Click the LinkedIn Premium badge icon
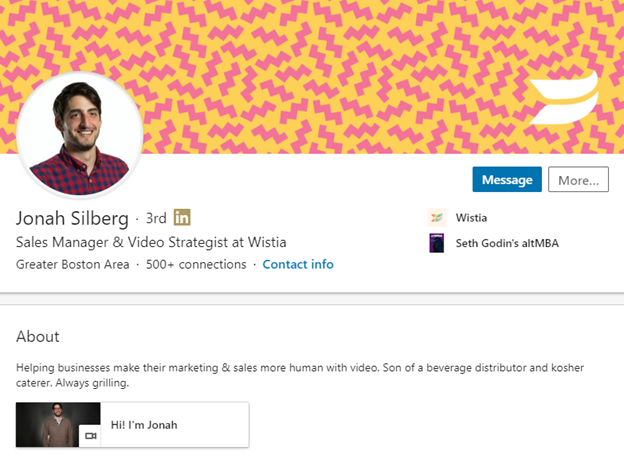624x463 pixels. tap(182, 217)
